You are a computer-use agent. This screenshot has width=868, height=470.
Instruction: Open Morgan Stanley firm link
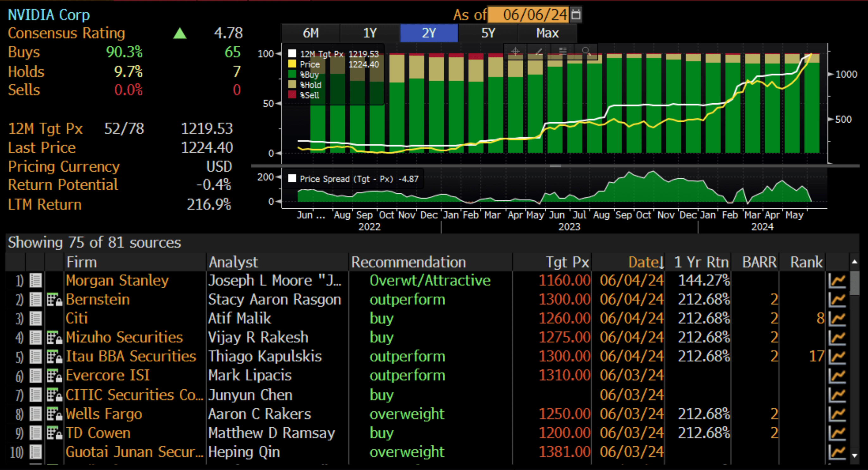pyautogui.click(x=117, y=281)
